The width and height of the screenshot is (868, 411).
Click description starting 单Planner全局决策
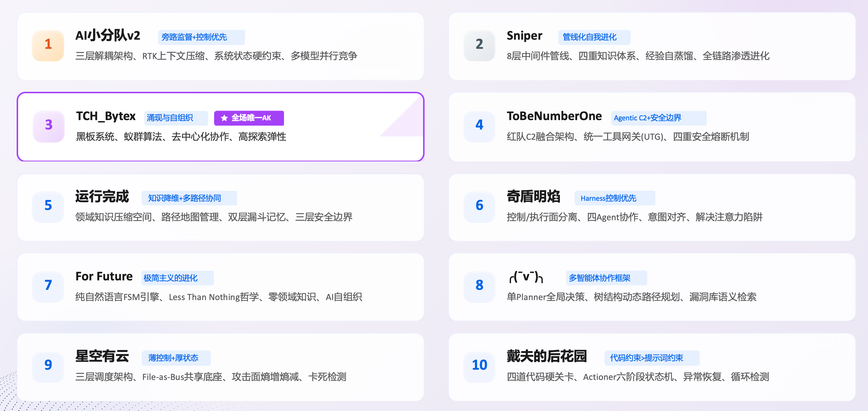(632, 297)
